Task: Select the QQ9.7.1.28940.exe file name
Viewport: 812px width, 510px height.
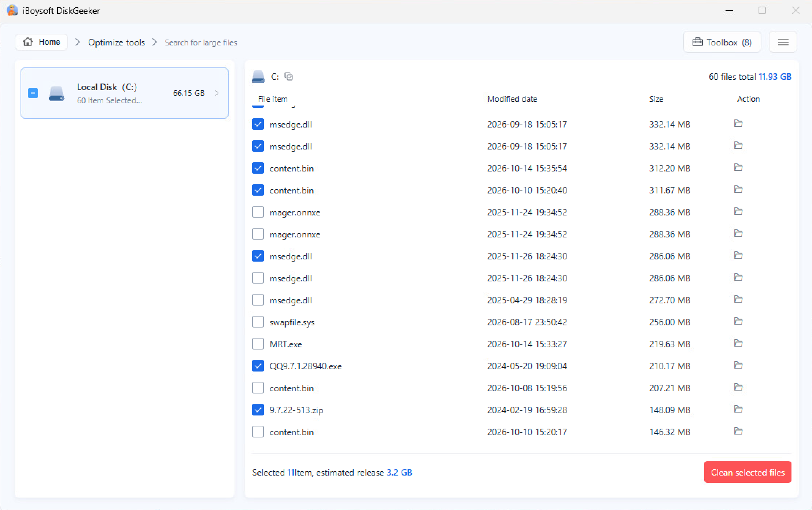Action: [306, 366]
